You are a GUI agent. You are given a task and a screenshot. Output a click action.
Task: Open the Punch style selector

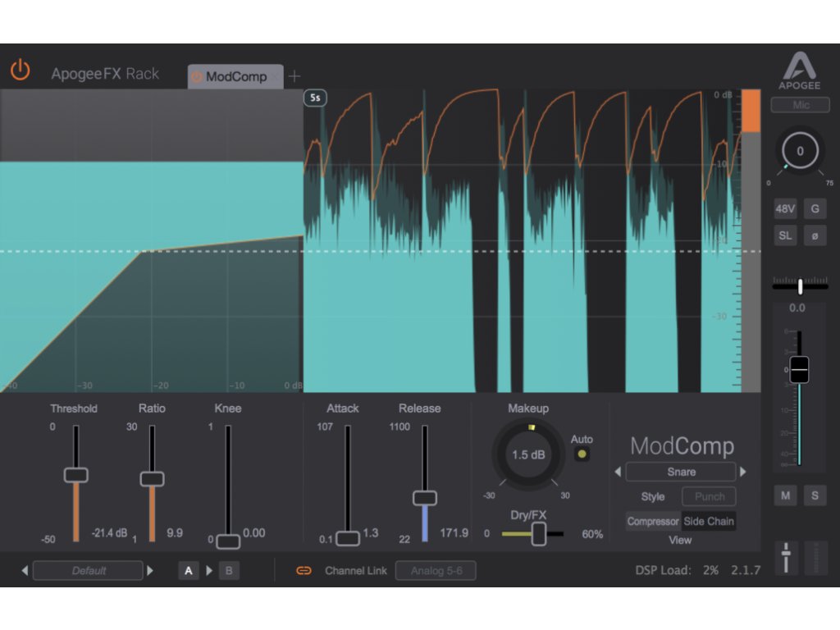[709, 496]
